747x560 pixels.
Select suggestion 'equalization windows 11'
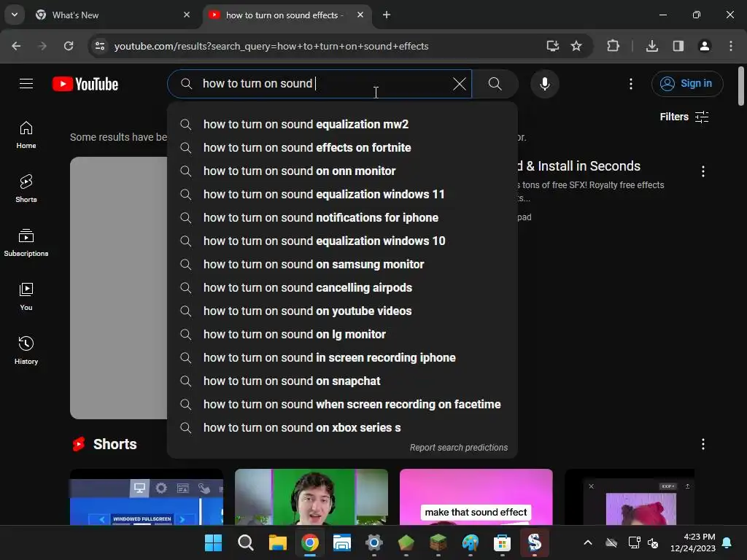(342, 194)
